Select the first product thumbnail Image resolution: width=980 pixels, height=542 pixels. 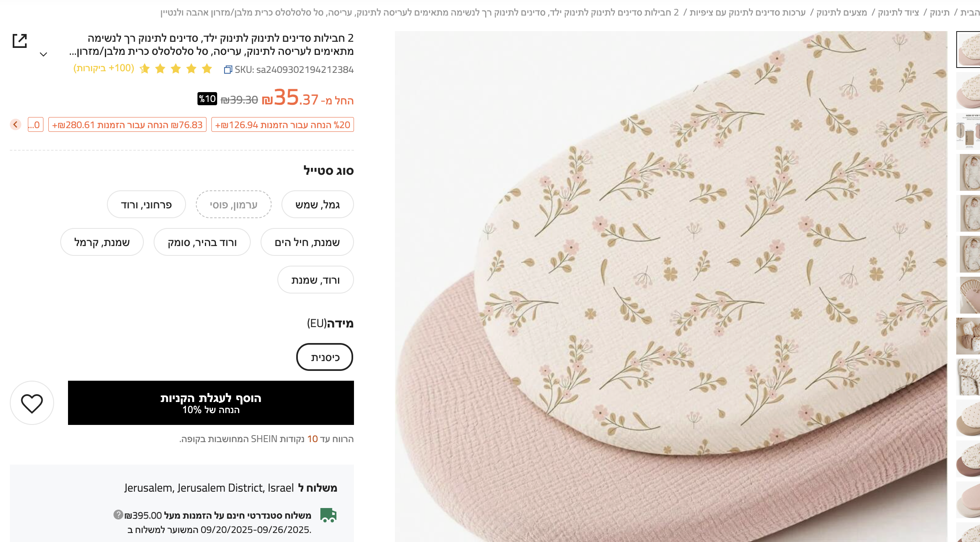[968, 50]
